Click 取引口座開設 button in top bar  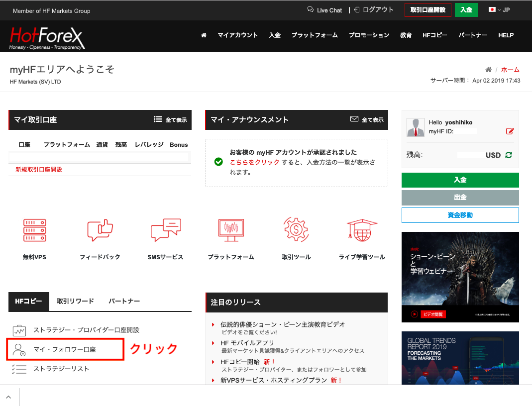(x=428, y=10)
